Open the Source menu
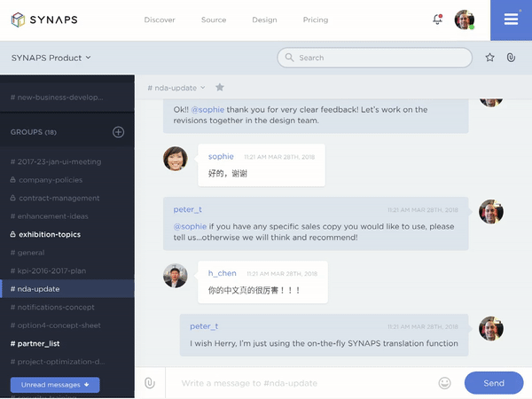532x399 pixels. (214, 20)
